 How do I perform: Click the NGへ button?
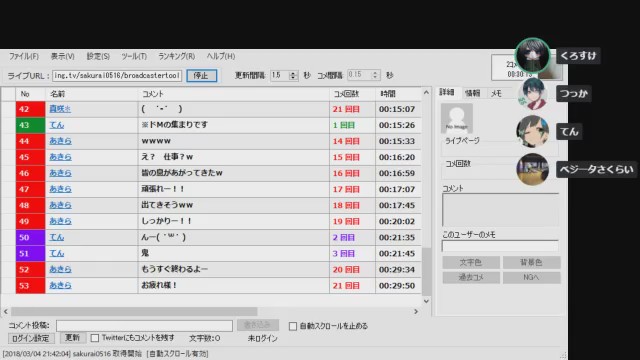coord(531,278)
